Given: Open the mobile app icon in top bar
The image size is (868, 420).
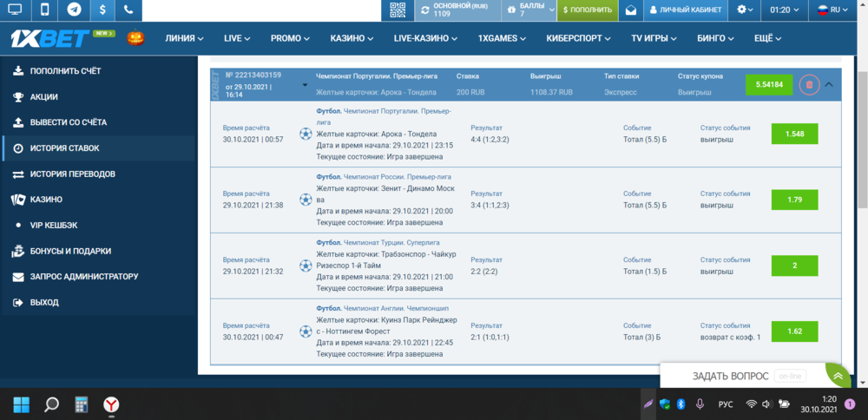Looking at the screenshot, I should point(45,10).
